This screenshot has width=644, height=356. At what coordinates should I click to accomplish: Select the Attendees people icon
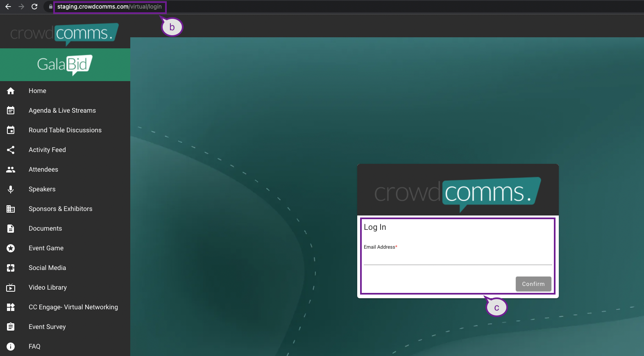(x=11, y=170)
